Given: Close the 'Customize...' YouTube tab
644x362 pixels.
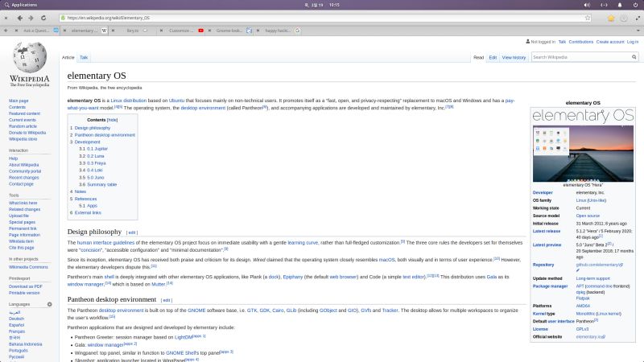Looking at the screenshot, I should 161,31.
